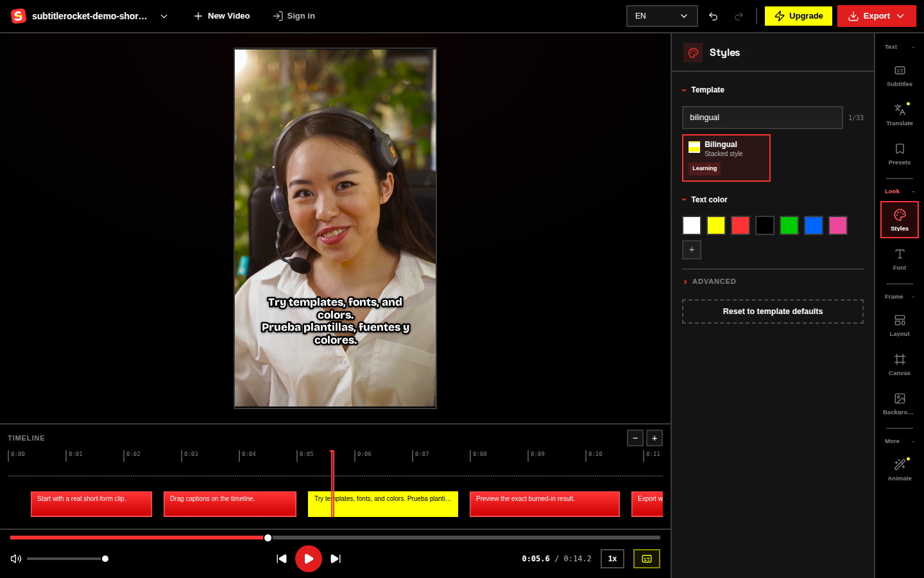
Task: Redo the last action
Action: pyautogui.click(x=739, y=16)
